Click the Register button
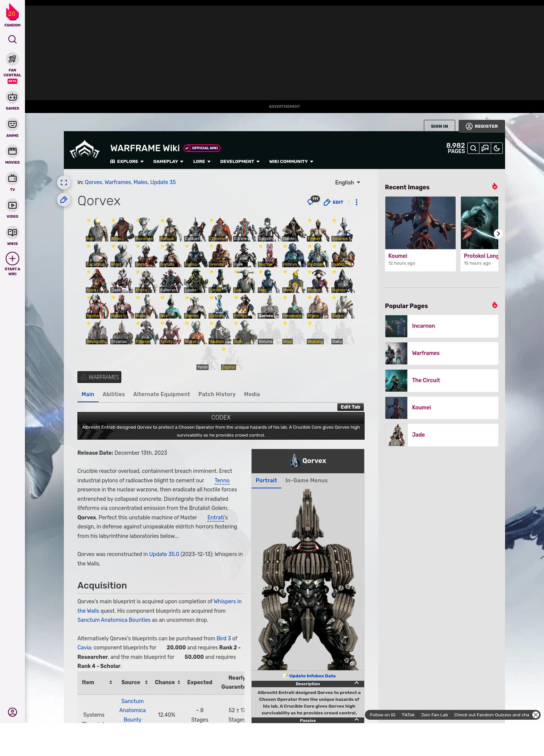544x756 pixels. tap(482, 126)
